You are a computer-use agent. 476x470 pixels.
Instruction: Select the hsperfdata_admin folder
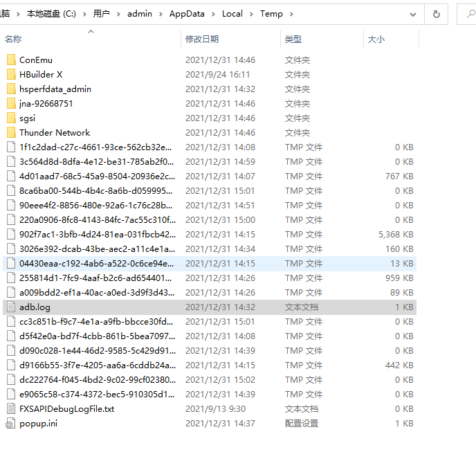tap(55, 89)
